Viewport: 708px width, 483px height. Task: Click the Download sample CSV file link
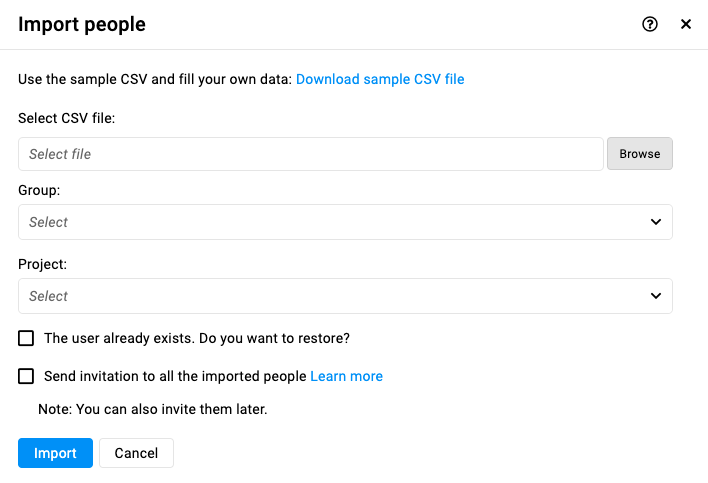[380, 79]
